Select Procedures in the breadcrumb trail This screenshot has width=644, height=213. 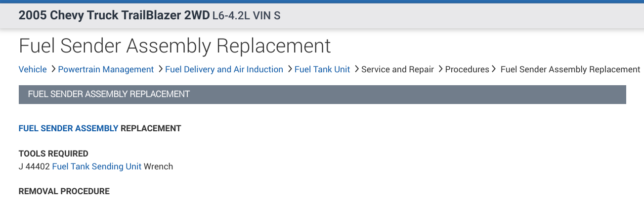[467, 69]
